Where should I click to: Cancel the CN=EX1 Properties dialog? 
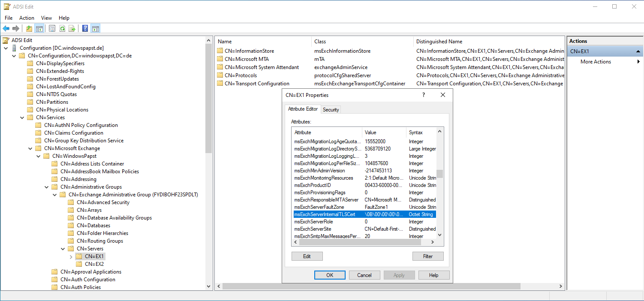click(x=364, y=275)
